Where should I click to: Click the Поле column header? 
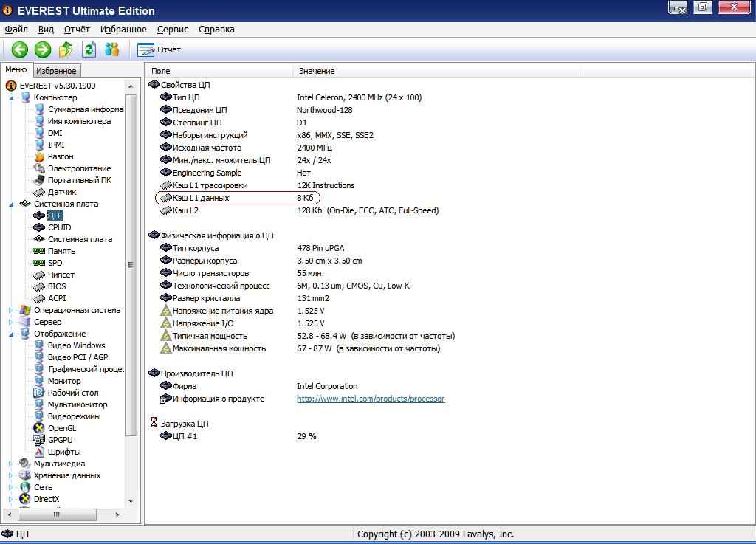(x=219, y=71)
